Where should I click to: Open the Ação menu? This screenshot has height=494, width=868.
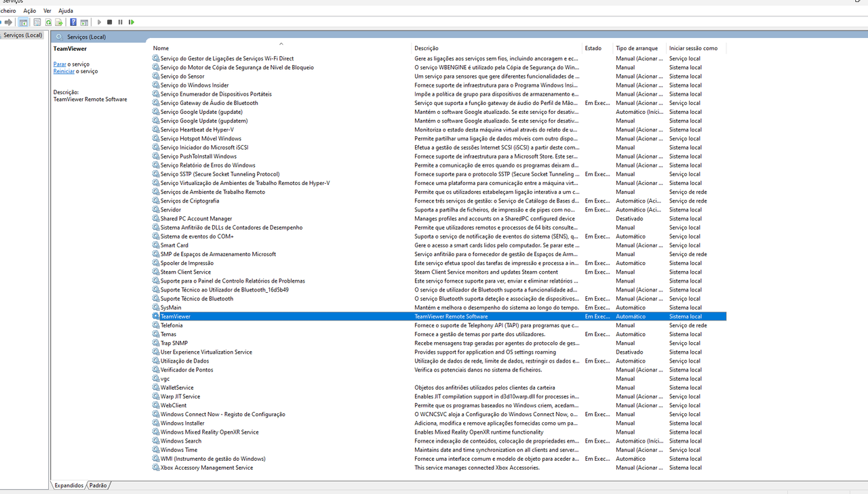(30, 11)
